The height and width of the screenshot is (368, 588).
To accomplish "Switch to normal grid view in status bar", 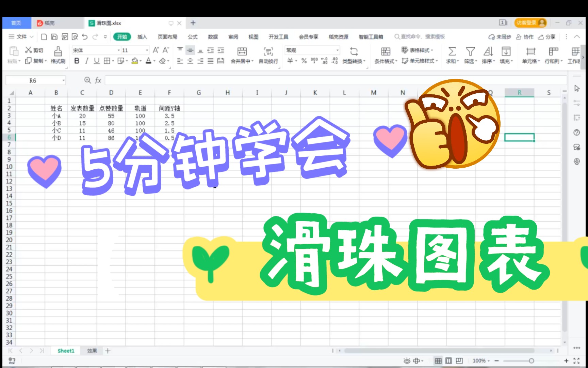I will [x=438, y=361].
